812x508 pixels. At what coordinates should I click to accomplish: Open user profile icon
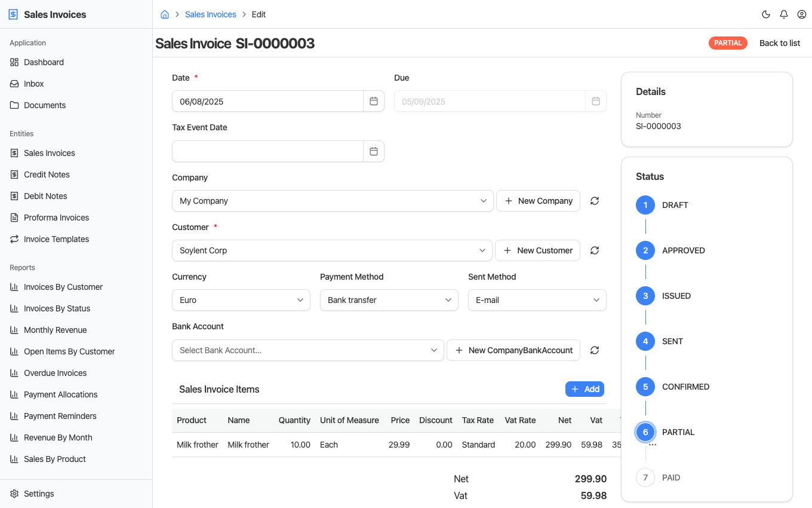click(802, 14)
